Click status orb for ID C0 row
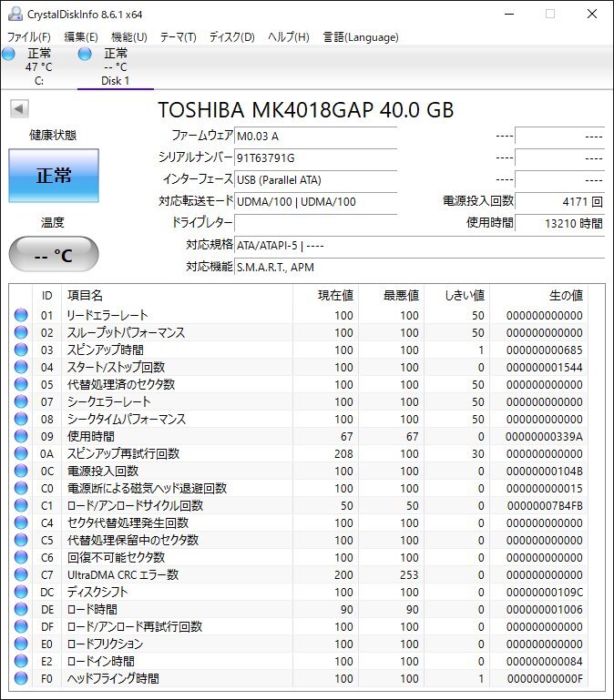The height and width of the screenshot is (700, 614). (x=21, y=488)
